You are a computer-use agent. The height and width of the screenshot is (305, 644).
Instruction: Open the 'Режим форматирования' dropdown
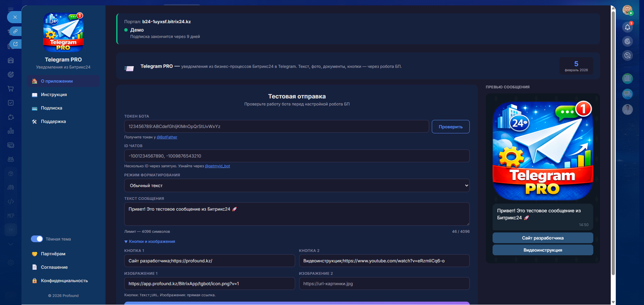[297, 185]
